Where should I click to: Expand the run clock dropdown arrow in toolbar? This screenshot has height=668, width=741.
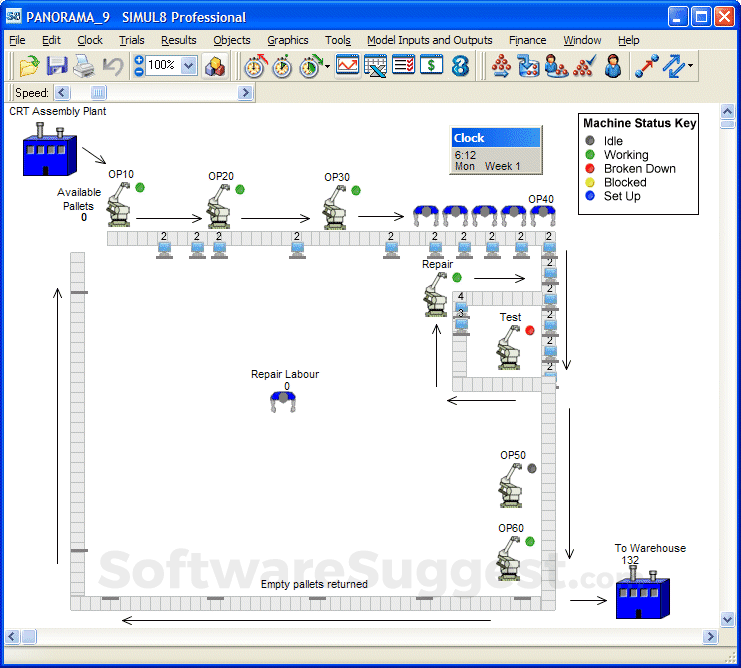[328, 67]
